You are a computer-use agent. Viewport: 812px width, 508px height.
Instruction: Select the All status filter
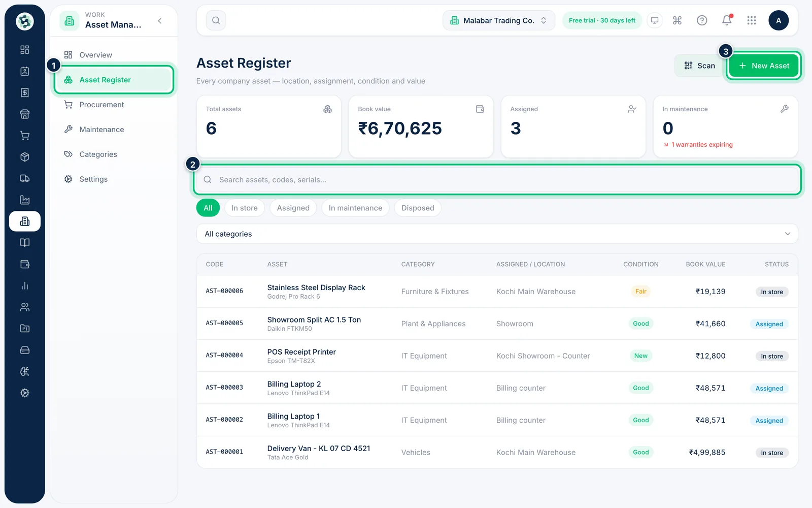coord(208,208)
